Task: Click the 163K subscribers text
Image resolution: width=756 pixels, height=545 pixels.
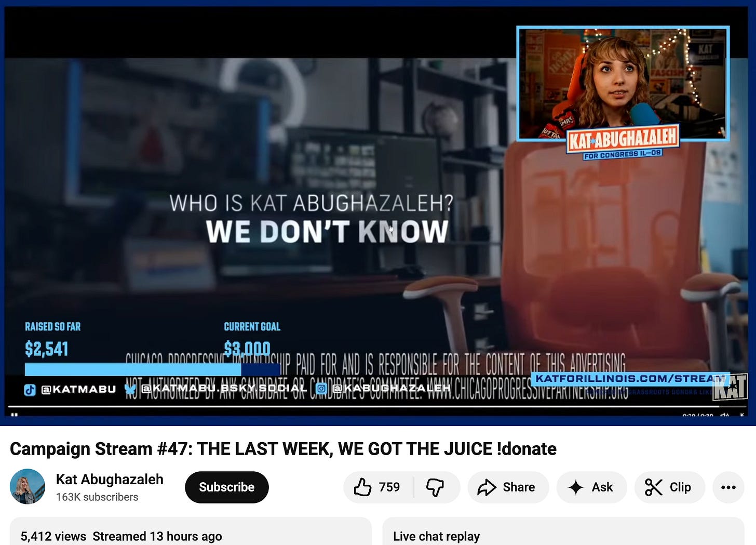Action: [97, 497]
